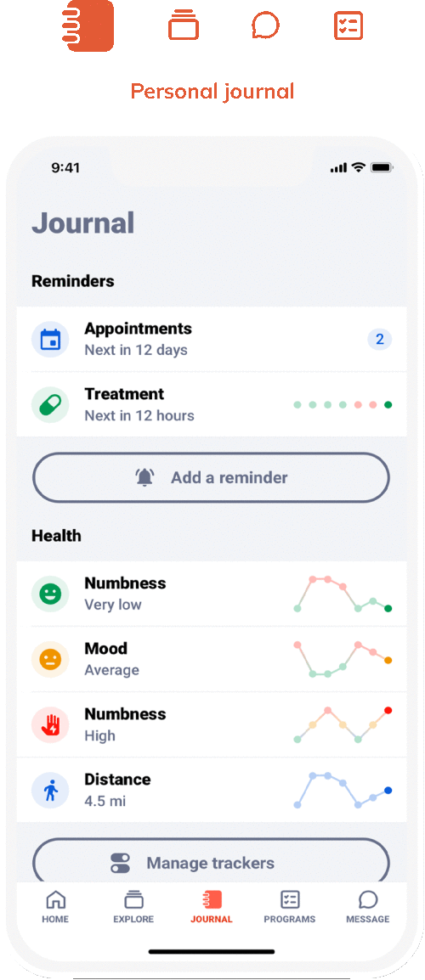The image size is (425, 980).
Task: Tap the orange neutral face Mood icon
Action: (50, 659)
